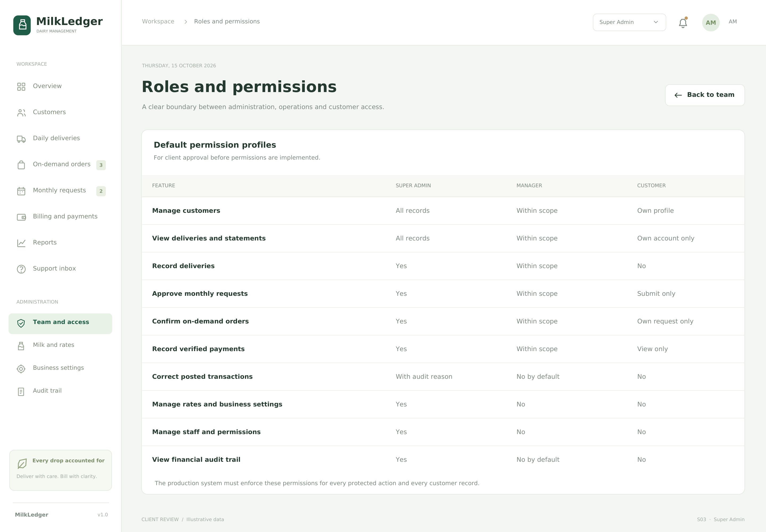Click the Support inbox question mark icon
Screen dimensions: 766x532
click(21, 269)
